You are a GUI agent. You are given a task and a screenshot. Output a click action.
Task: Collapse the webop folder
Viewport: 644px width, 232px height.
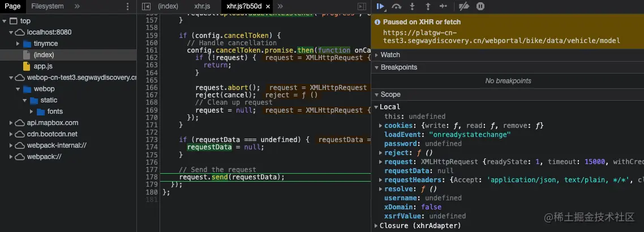18,89
